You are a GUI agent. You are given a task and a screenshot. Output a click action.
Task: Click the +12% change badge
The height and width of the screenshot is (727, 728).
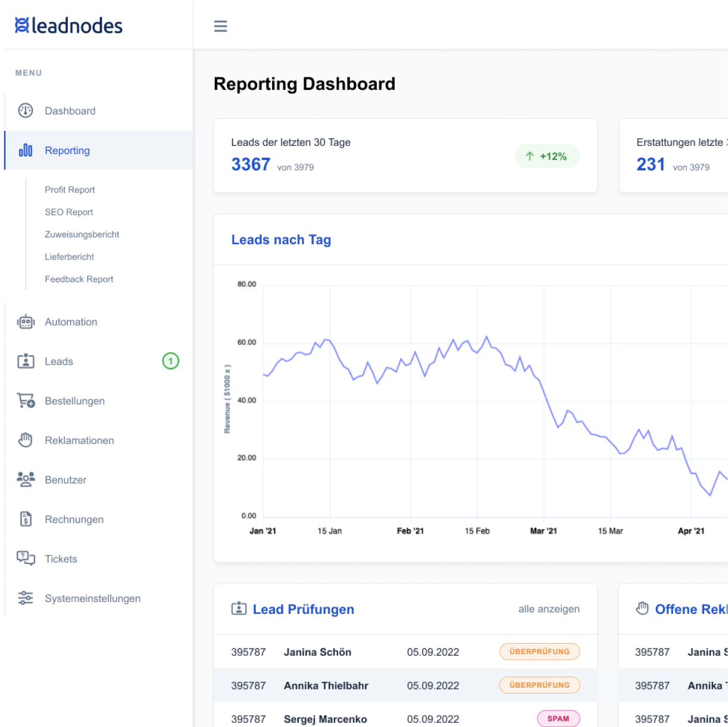pos(547,156)
